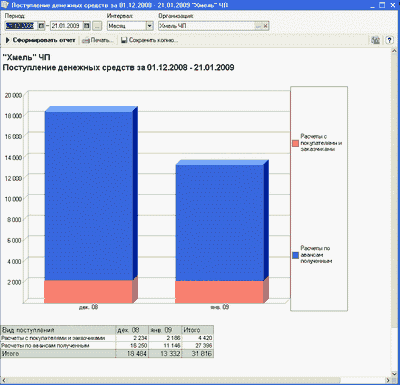This screenshot has height=385, width=400.
Task: Open organization selection ellipsis in Организация field
Action: 259,26
